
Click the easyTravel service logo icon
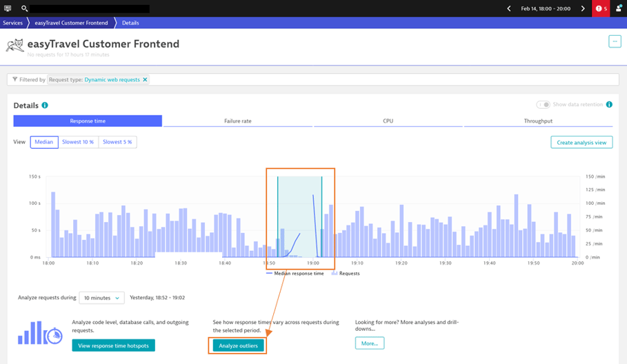14,45
